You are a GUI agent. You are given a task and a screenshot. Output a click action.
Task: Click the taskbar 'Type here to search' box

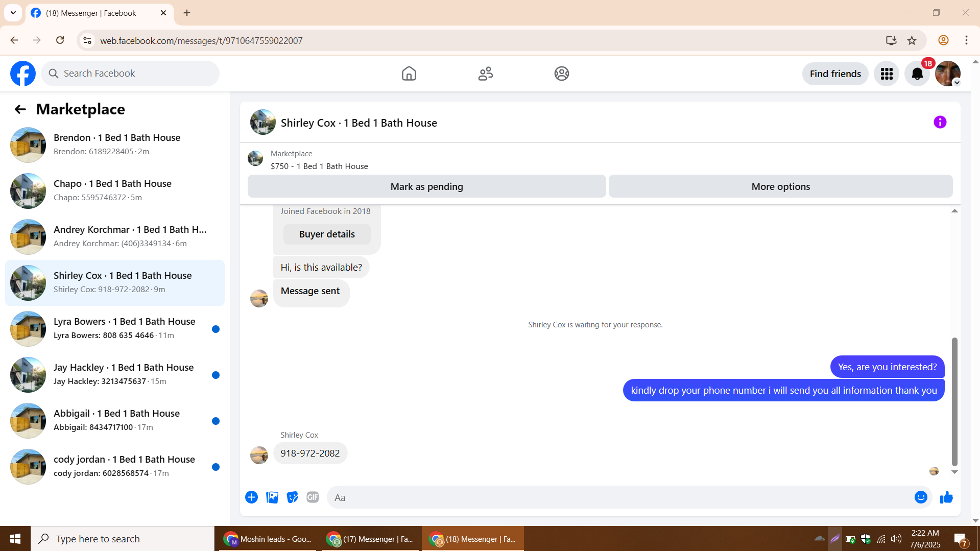pyautogui.click(x=123, y=539)
